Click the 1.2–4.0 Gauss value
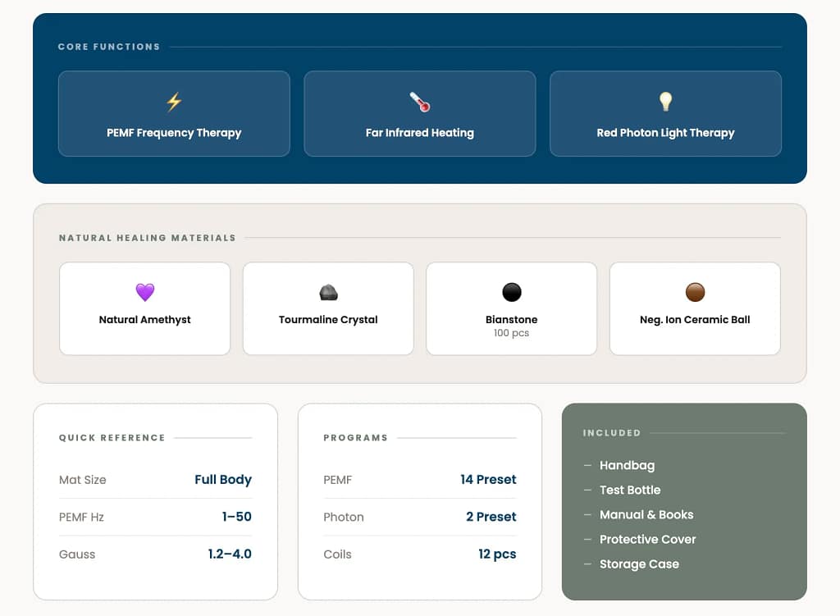This screenshot has height=616, width=840. (x=230, y=554)
